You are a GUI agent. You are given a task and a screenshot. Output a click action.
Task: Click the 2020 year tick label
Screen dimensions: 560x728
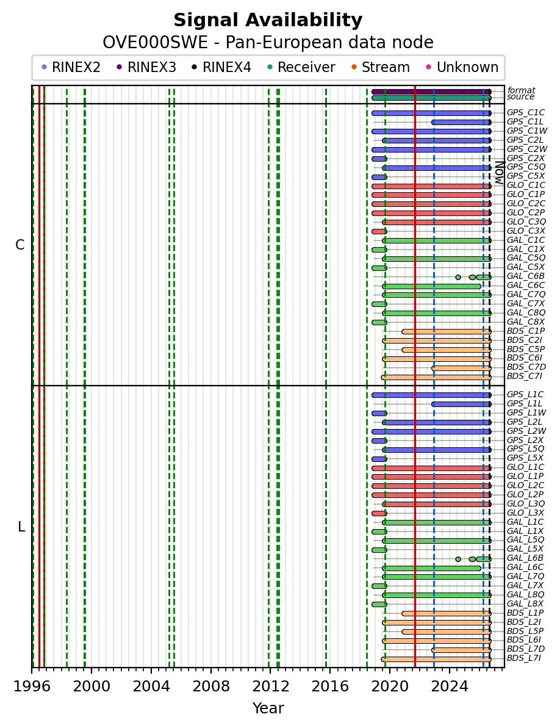click(x=389, y=687)
